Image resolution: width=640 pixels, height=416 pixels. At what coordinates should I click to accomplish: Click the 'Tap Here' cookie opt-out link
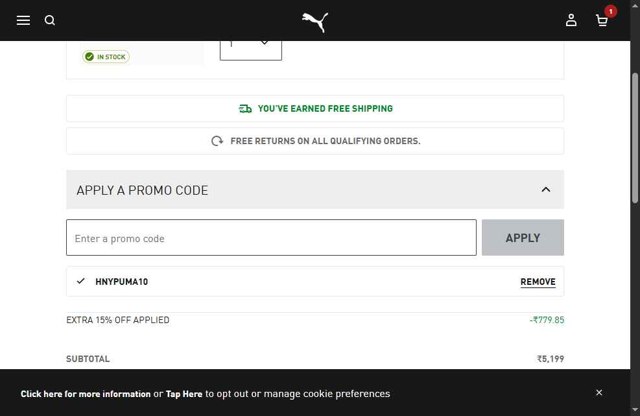click(x=184, y=394)
